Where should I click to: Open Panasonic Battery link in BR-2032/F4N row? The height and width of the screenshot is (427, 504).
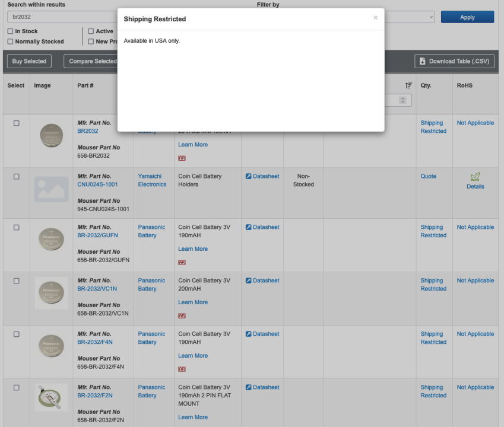[x=151, y=338]
